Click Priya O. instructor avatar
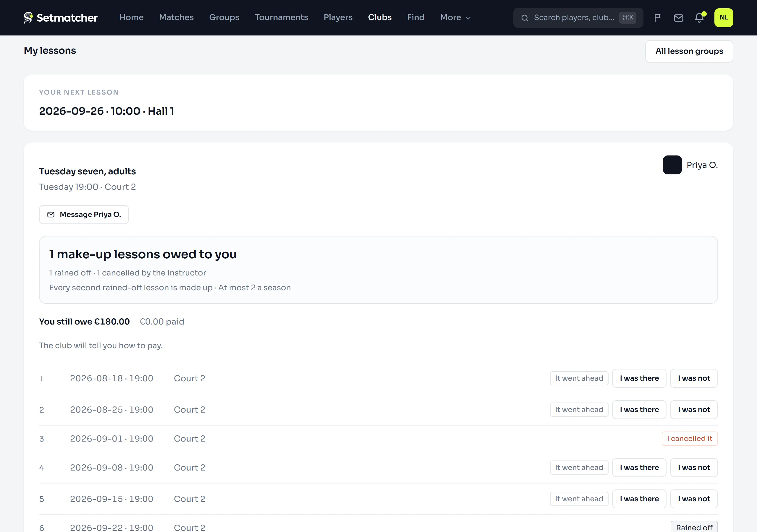 tap(672, 165)
